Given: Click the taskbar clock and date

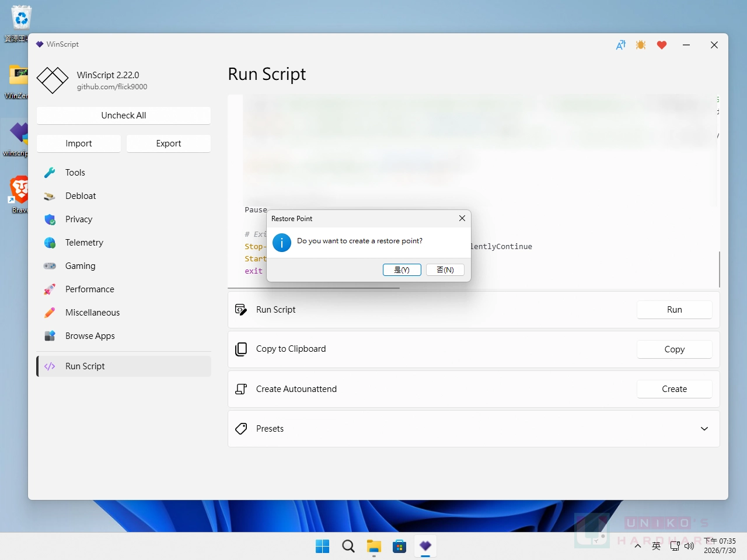Looking at the screenshot, I should pos(720,546).
